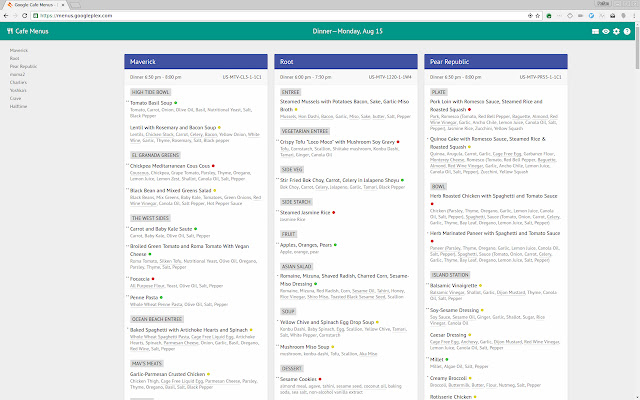Toggle the eye visibility icon in header

pos(604,32)
